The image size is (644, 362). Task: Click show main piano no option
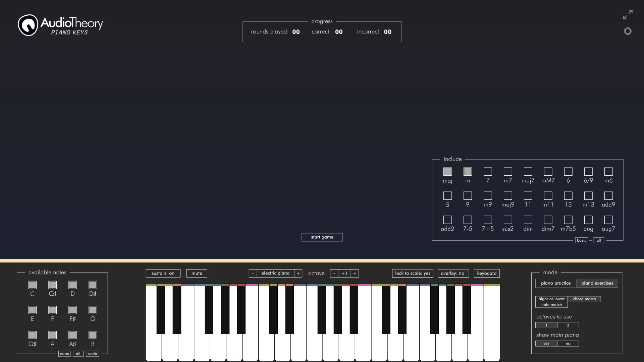click(568, 343)
